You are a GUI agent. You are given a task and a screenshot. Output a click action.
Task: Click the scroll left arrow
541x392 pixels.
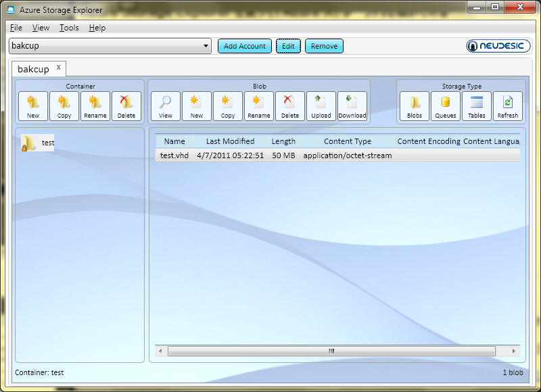pyautogui.click(x=160, y=351)
